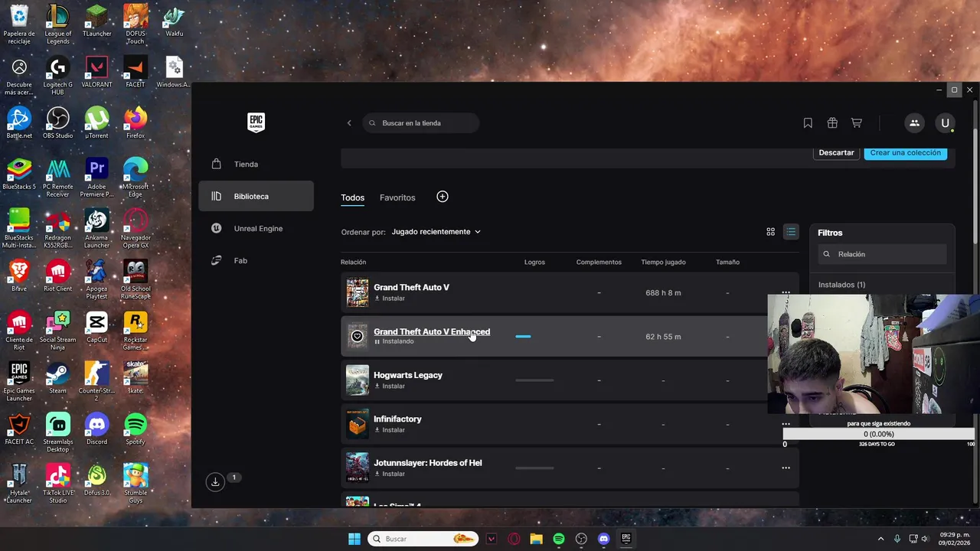Image resolution: width=980 pixels, height=551 pixels.
Task: Click Instalar under Hogwarts Legacy
Action: [390, 386]
